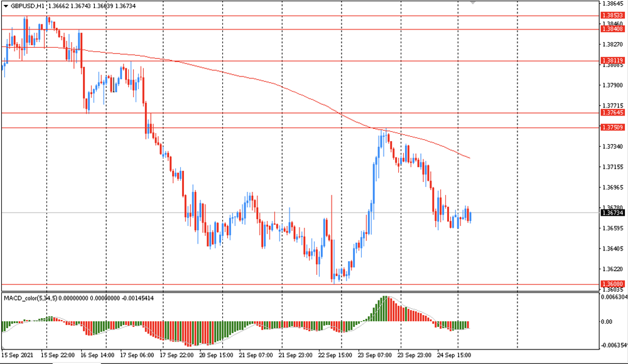Click the MACD_color(5,34,5) indicator label

pyautogui.click(x=31, y=298)
